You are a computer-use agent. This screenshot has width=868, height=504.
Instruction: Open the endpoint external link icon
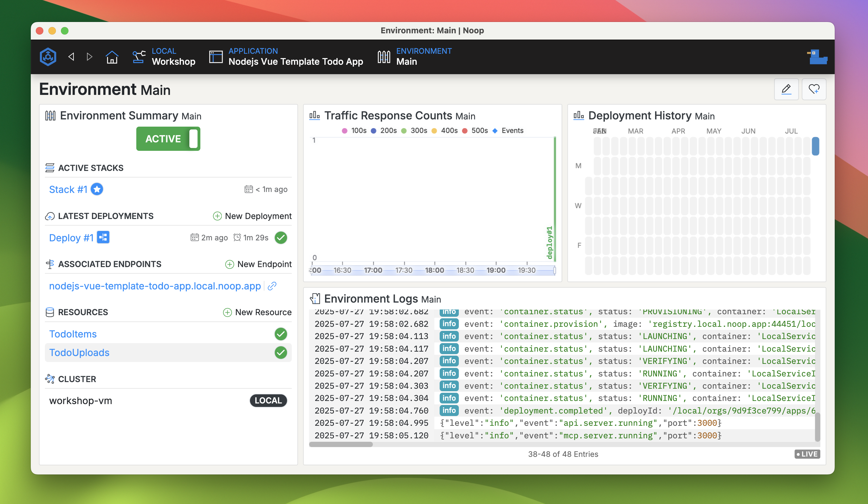[272, 286]
